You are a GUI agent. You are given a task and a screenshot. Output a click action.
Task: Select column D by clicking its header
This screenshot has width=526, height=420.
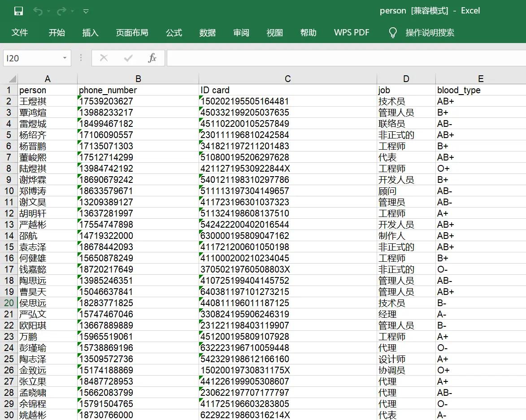point(406,78)
